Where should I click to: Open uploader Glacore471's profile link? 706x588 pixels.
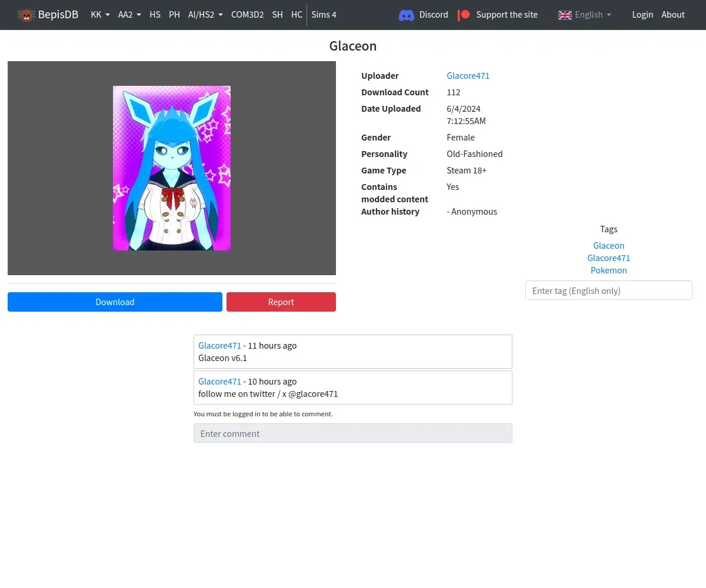pos(468,76)
